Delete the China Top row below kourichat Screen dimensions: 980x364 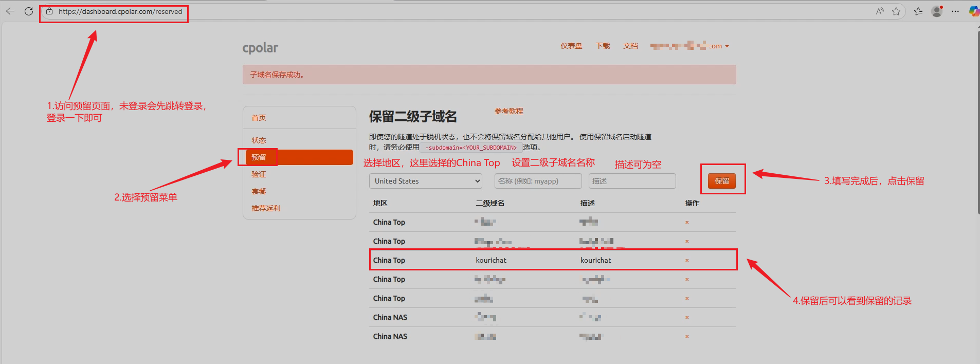coord(687,280)
